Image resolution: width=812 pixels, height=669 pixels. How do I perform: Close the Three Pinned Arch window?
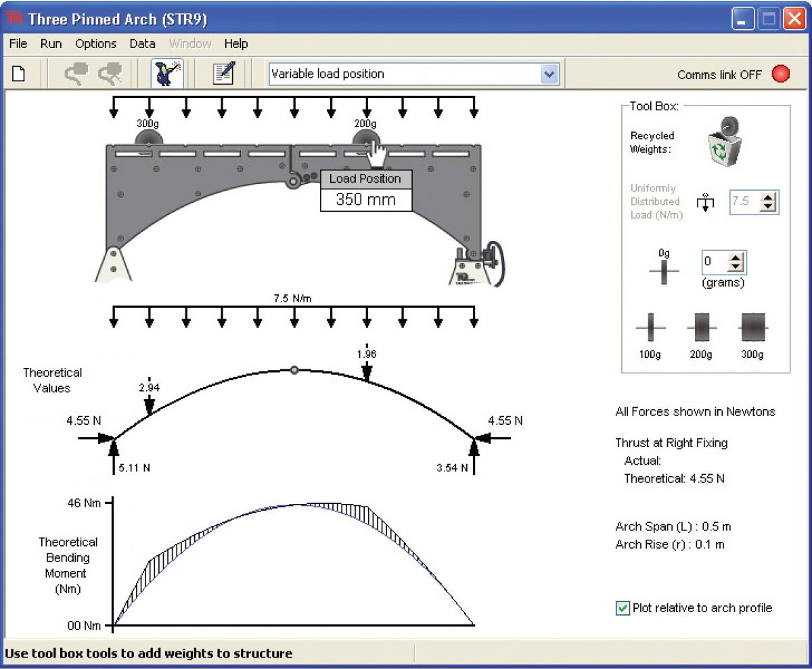click(x=793, y=20)
